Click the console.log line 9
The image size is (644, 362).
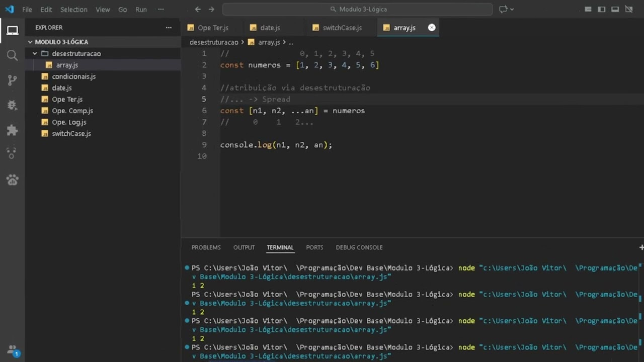point(276,145)
